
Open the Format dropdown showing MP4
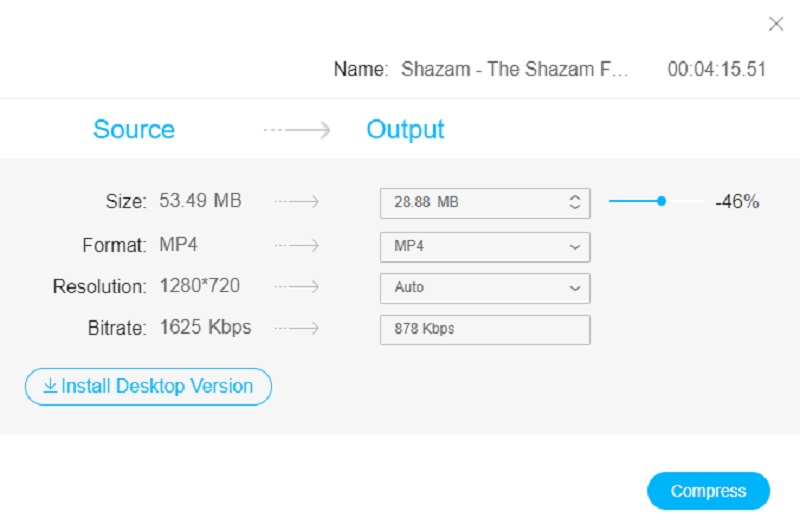point(484,246)
